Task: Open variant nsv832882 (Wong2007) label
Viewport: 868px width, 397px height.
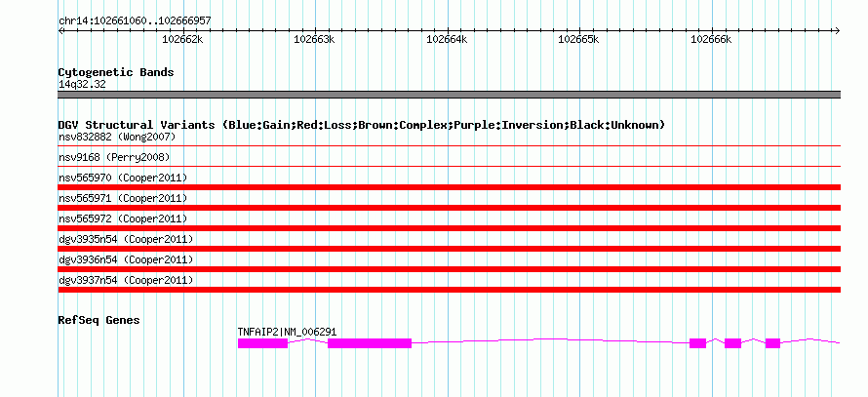Action: pos(117,137)
